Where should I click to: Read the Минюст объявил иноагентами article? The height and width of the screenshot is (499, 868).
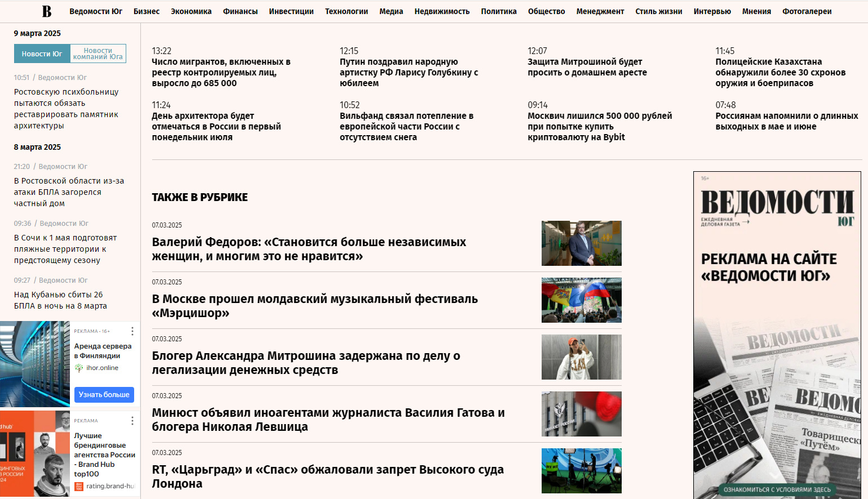click(x=328, y=420)
